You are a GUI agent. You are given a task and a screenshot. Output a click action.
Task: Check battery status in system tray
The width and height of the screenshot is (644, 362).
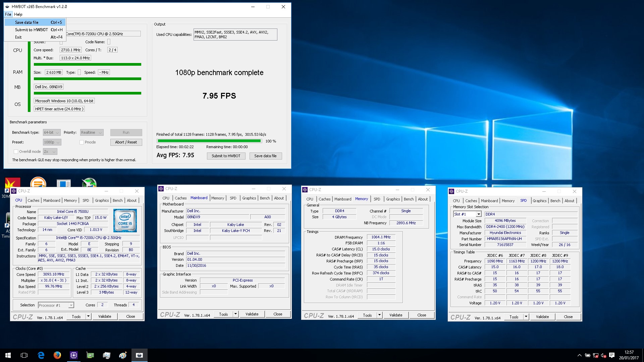pyautogui.click(x=587, y=355)
